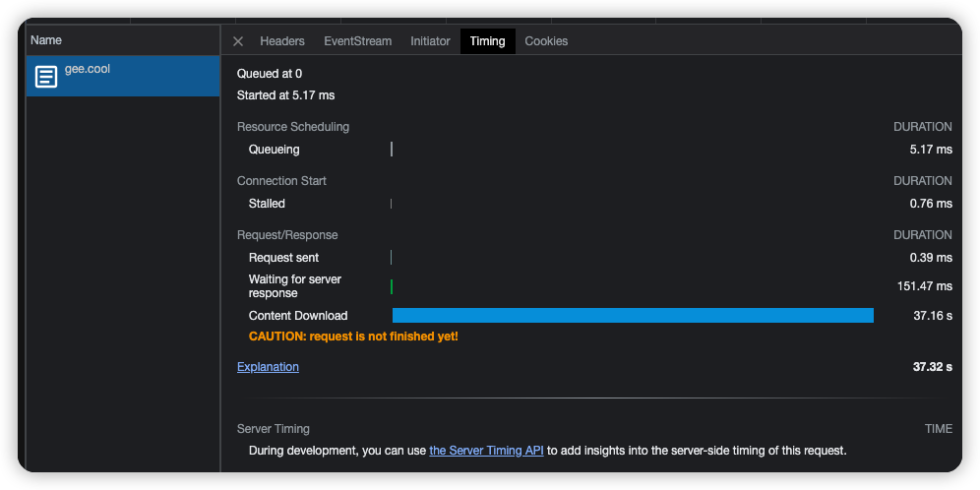Show the Cookies tab
Image resolution: width=980 pixels, height=490 pixels.
click(546, 41)
